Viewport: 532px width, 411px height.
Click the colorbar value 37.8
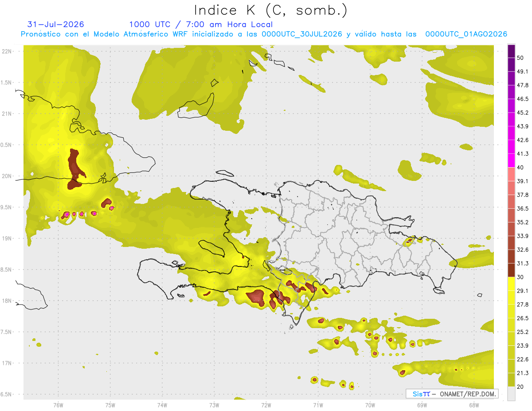coord(523,195)
